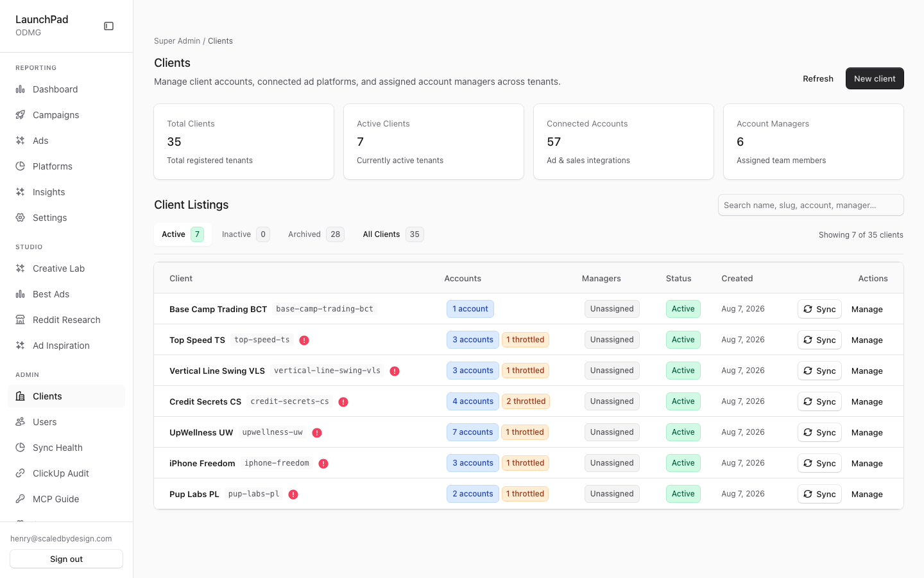The width and height of the screenshot is (924, 578).
Task: Click the Platforms pie chart icon
Action: pyautogui.click(x=21, y=166)
